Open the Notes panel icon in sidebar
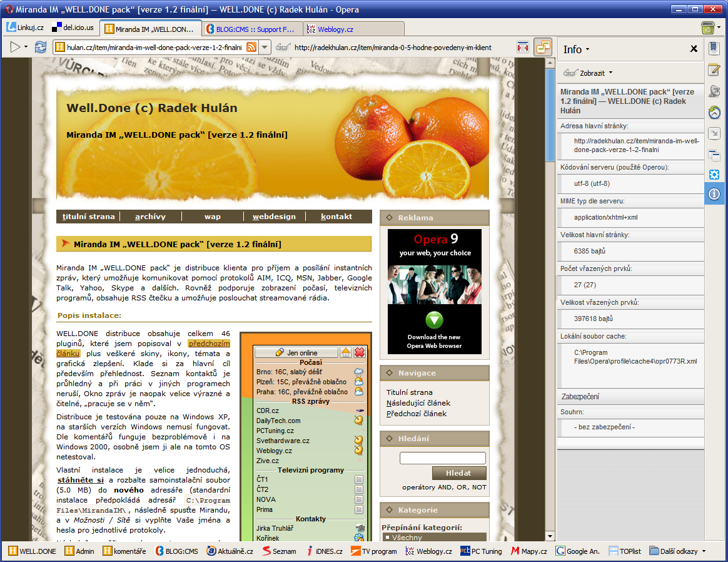 (714, 69)
